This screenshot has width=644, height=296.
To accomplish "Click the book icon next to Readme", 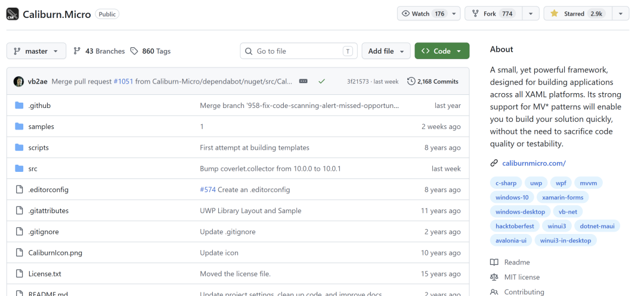I will pyautogui.click(x=494, y=263).
